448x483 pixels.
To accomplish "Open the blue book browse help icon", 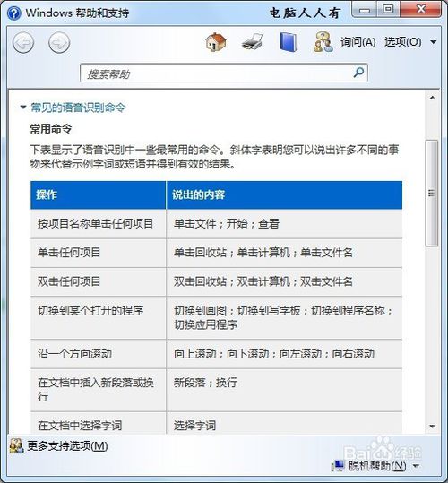I will tap(289, 42).
